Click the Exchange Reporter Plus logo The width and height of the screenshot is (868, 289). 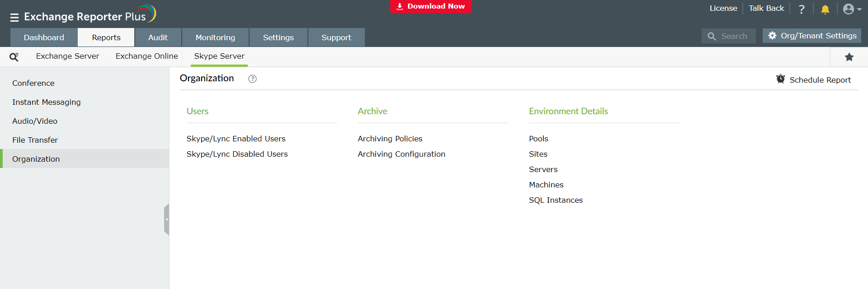90,14
